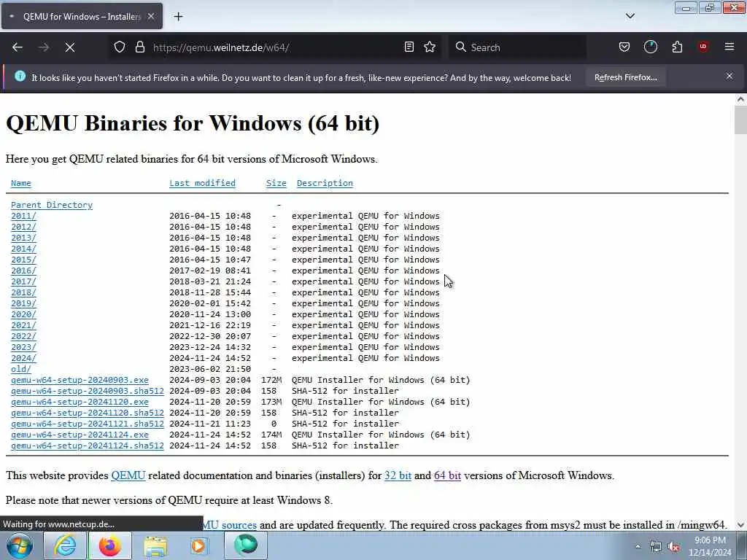Open the Parent Directory link
This screenshot has width=747, height=560.
[52, 205]
